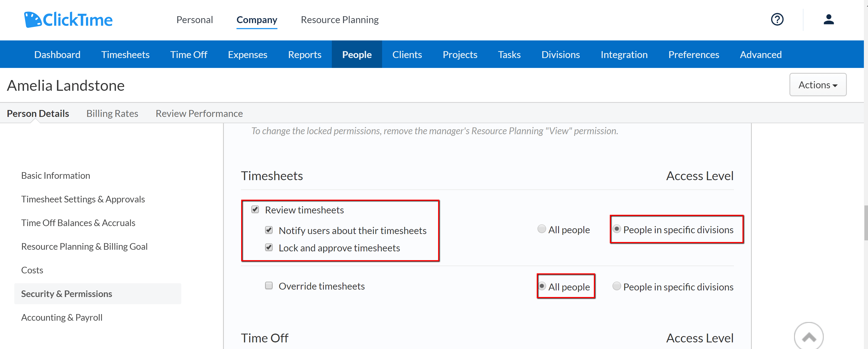Switch to the Company section
This screenshot has width=868, height=349.
(257, 20)
